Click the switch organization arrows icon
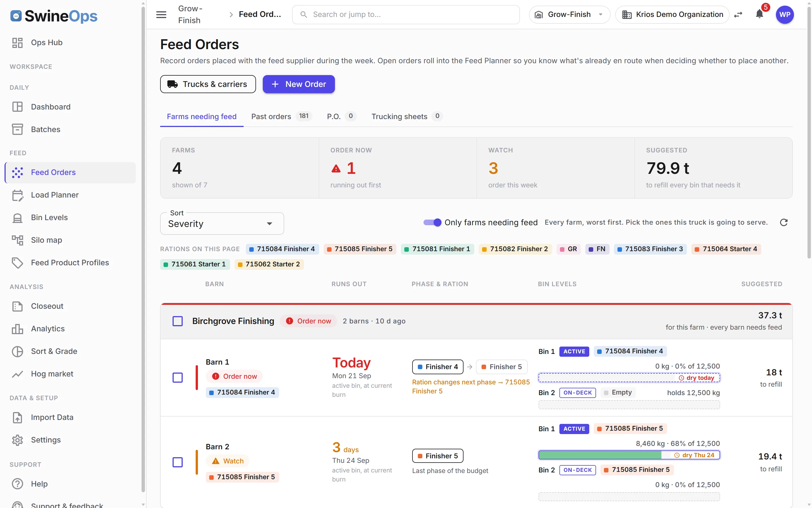 738,14
